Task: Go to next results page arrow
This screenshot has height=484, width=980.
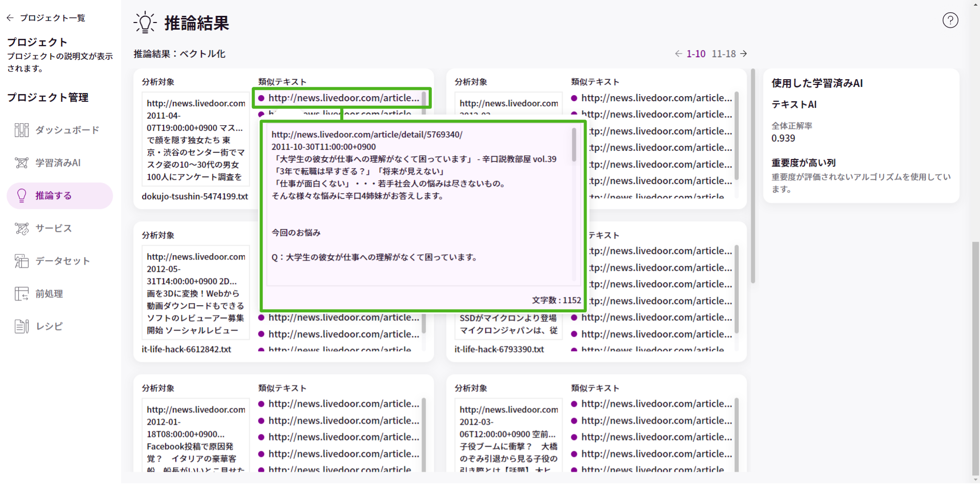Action: click(x=744, y=54)
